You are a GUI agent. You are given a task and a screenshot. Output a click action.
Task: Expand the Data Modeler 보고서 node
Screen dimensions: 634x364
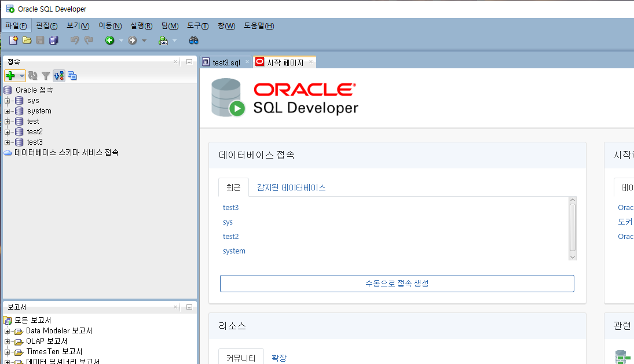[x=8, y=331]
